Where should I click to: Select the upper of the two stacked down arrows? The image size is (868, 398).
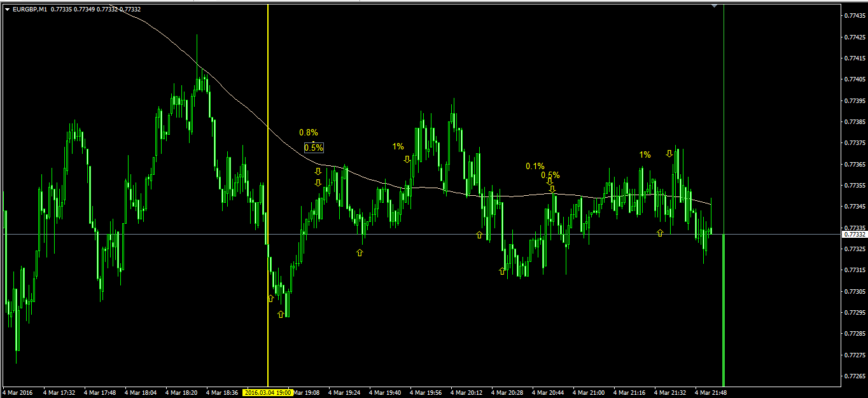[318, 171]
